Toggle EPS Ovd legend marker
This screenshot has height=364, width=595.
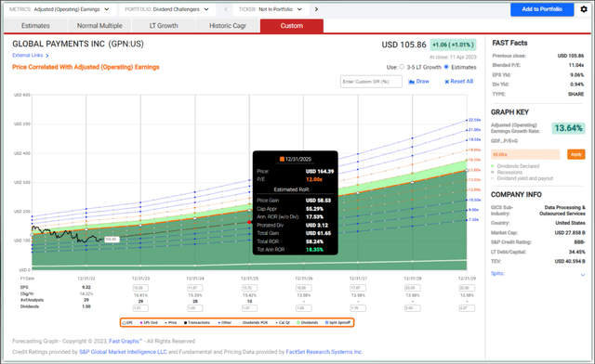pyautogui.click(x=141, y=322)
